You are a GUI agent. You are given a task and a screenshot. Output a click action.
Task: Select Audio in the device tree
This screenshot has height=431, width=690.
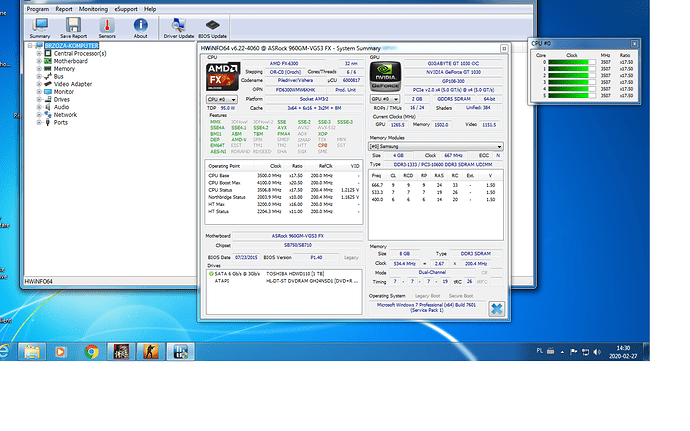click(x=61, y=107)
